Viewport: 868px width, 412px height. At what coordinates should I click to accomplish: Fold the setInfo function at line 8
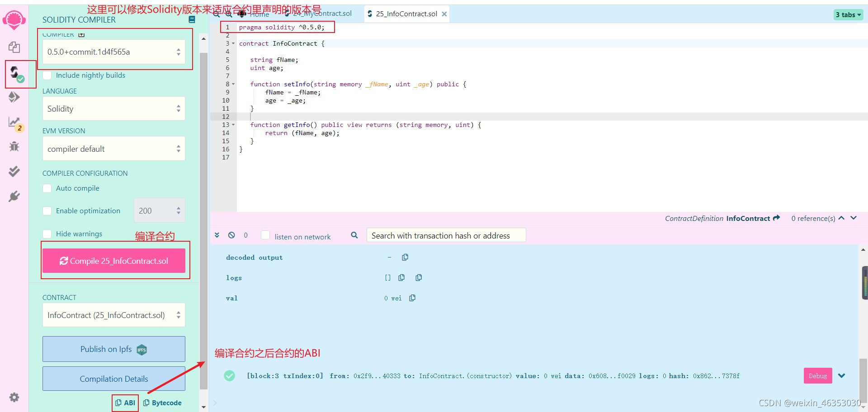233,84
